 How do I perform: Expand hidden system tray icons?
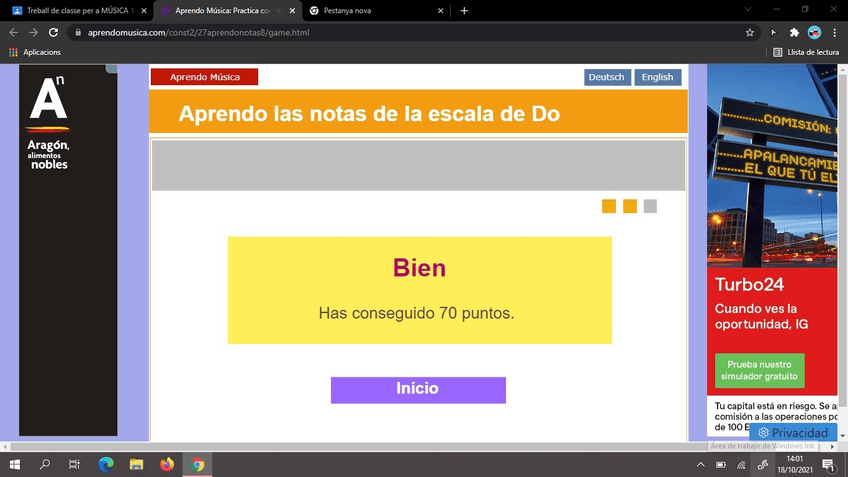coord(700,465)
